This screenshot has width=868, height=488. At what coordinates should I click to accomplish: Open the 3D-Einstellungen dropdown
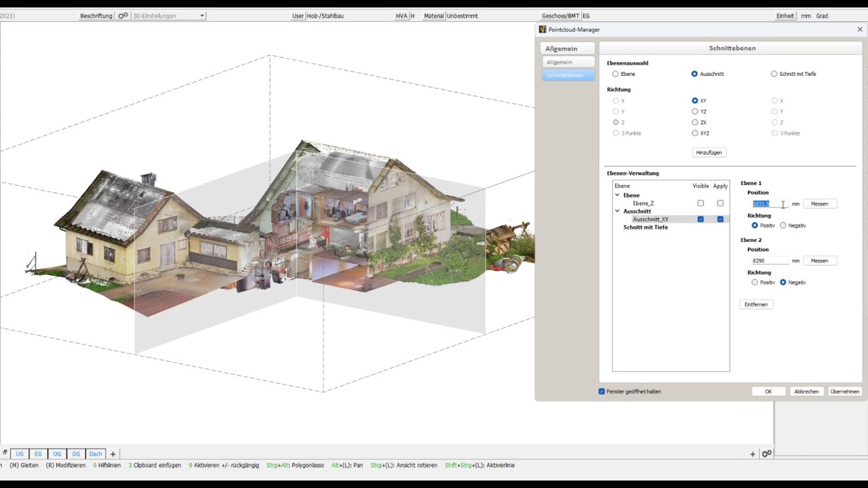point(168,16)
